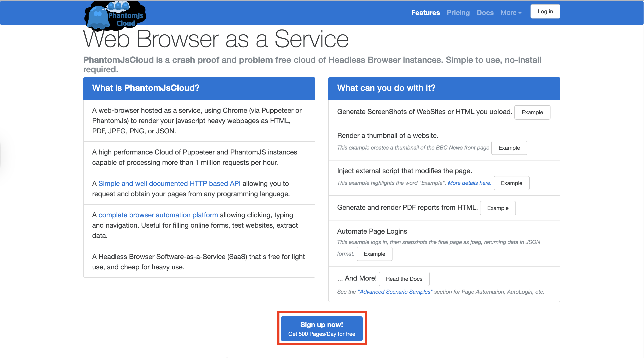Open the screenshot generation Example

[x=532, y=112]
